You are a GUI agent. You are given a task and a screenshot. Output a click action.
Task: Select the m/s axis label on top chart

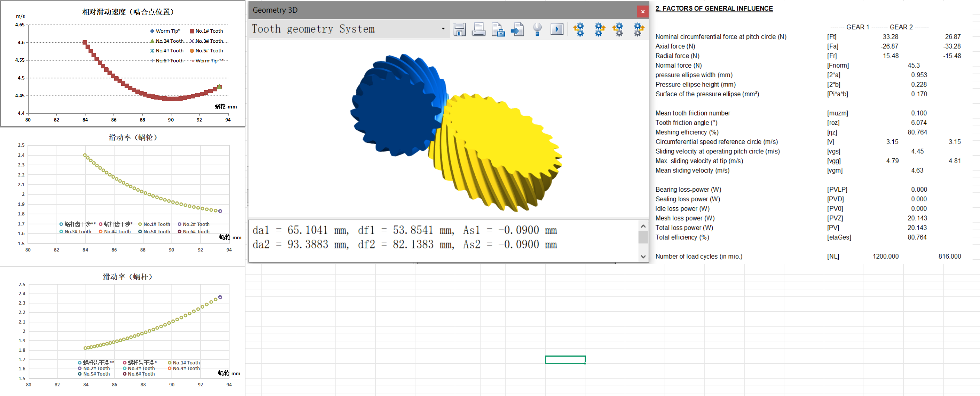coord(20,16)
